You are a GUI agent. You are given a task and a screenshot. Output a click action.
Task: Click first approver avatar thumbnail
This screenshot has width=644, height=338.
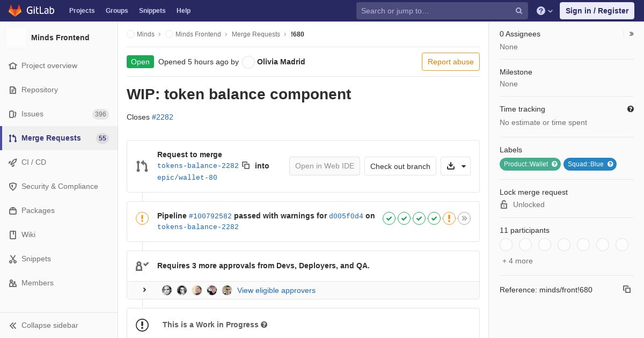[167, 290]
